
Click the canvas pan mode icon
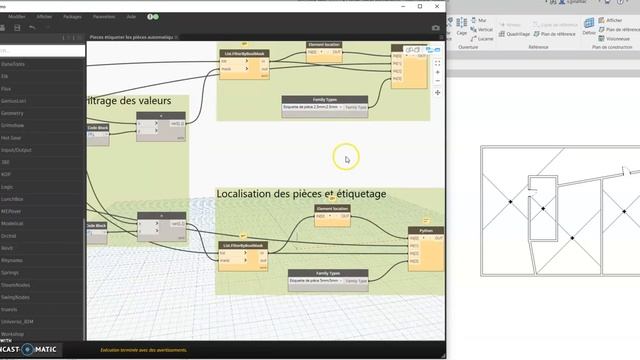(437, 93)
